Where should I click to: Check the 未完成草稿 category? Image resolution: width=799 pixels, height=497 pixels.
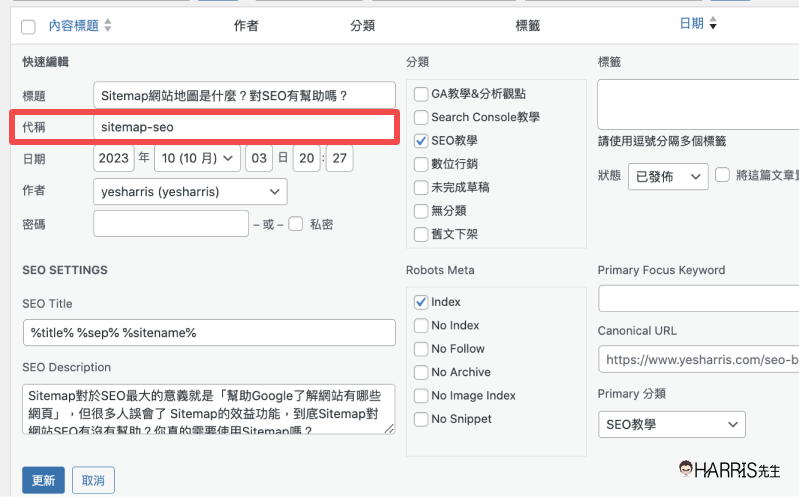421,188
